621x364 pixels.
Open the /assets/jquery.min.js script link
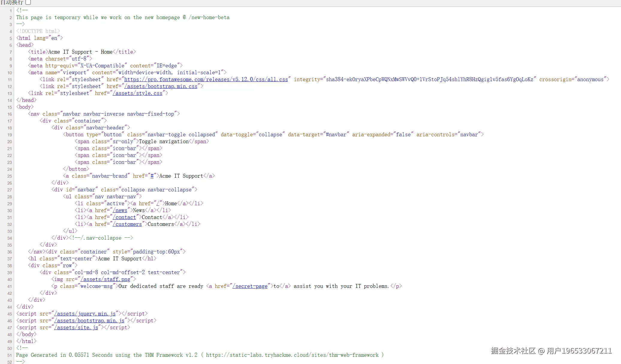85,314
